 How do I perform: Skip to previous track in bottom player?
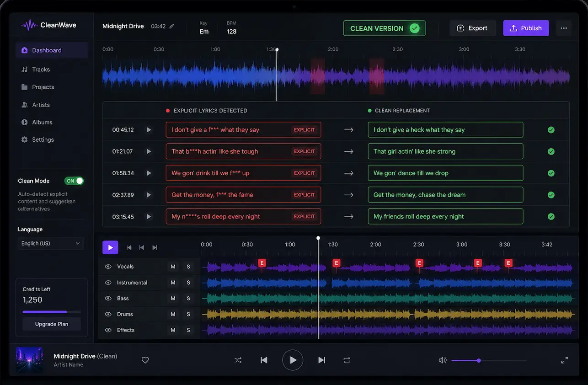[x=264, y=360]
